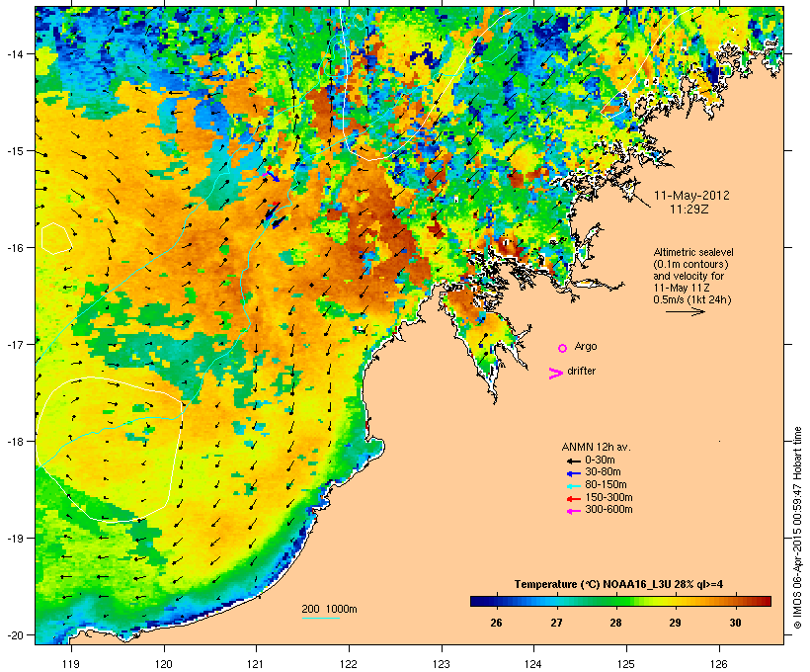Click the latitude axis label -20

click(14, 634)
